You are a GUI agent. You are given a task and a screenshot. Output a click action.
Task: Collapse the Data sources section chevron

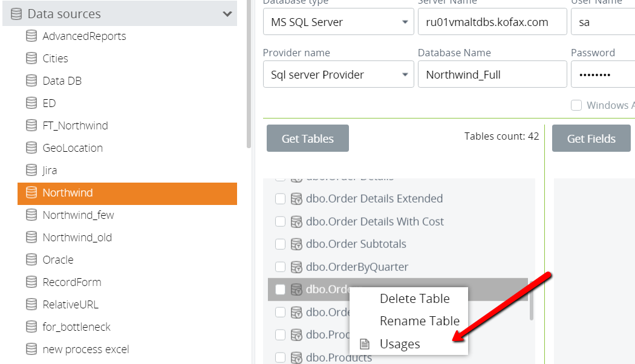tap(227, 13)
